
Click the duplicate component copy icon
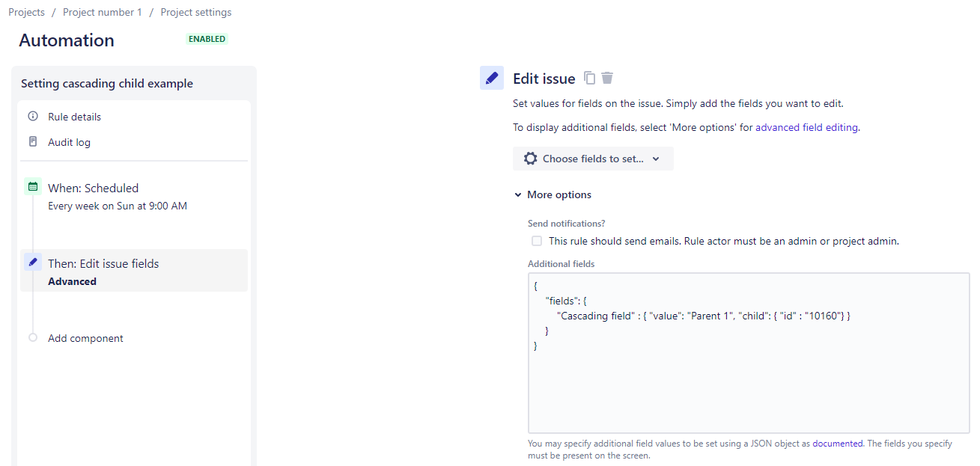590,78
